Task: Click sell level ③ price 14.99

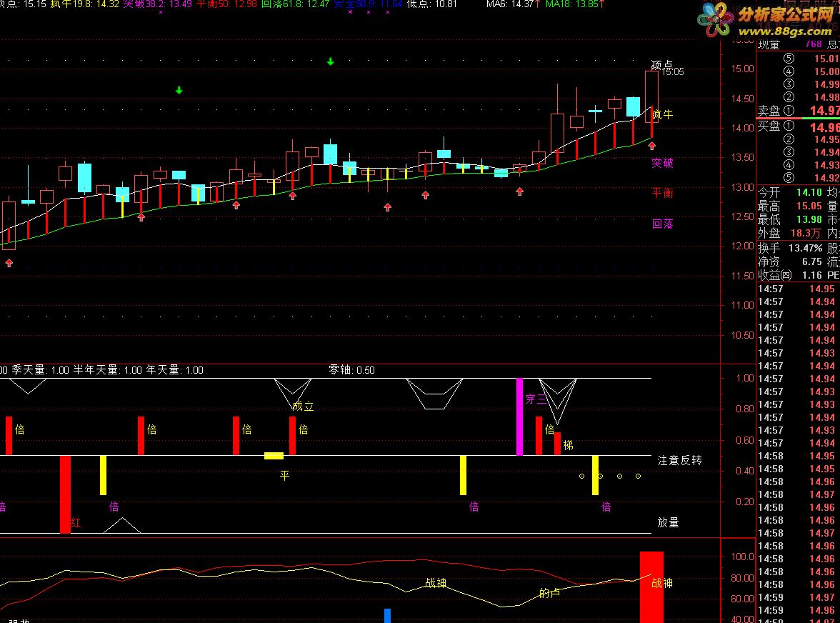Action: pos(826,84)
